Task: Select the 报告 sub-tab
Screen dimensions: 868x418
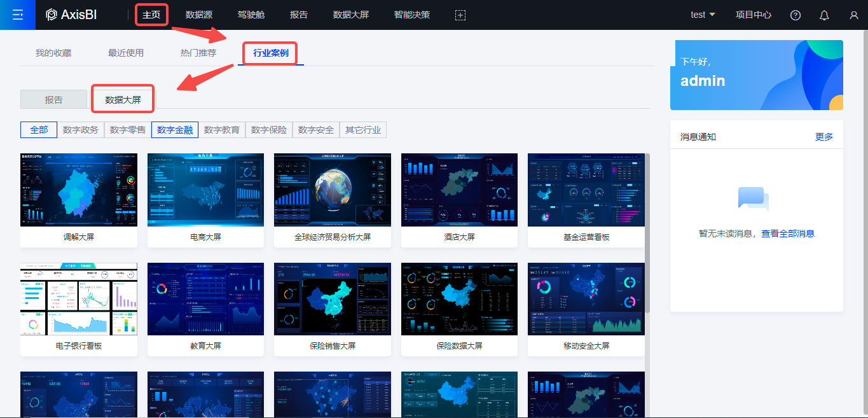Action: pyautogui.click(x=53, y=100)
